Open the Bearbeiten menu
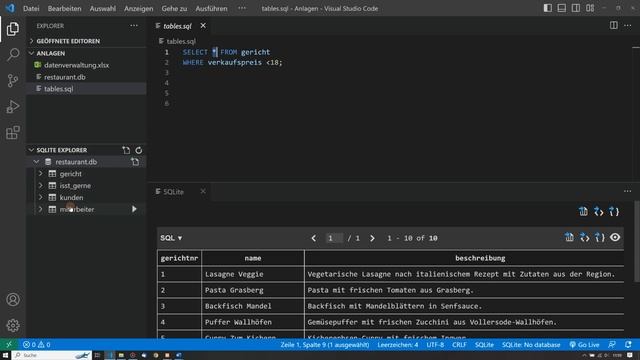 pyautogui.click(x=64, y=8)
